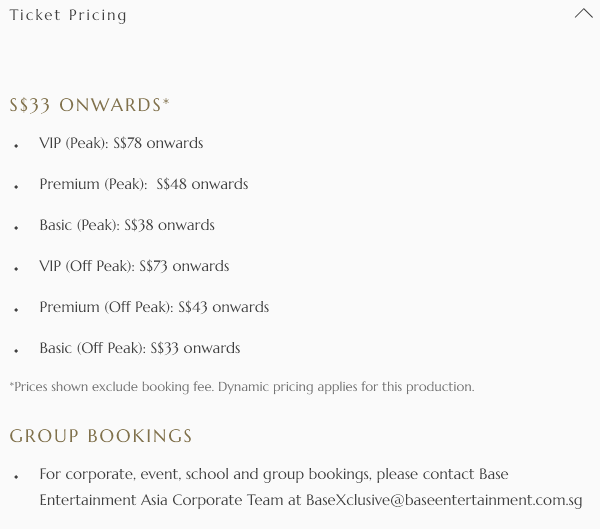This screenshot has width=600, height=529.
Task: Select the Premium (Peak) S$48 price line
Action: [x=144, y=184]
